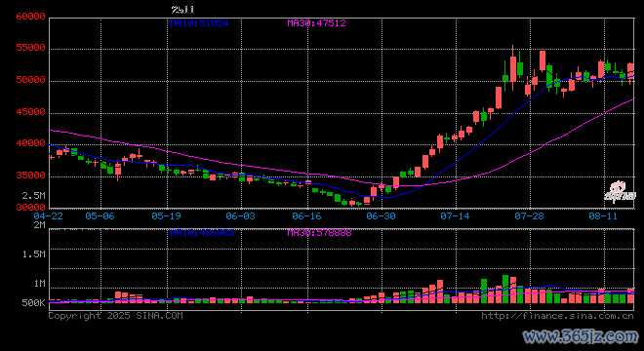The width and height of the screenshot is (644, 351).
Task: Select the Copyright 2025 SINA.COM text
Action: click(x=116, y=316)
